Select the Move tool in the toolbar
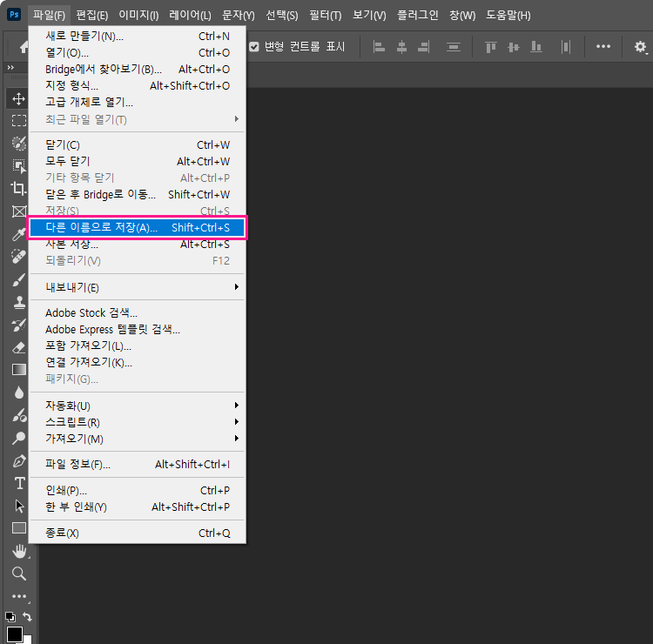The width and height of the screenshot is (653, 644). click(x=18, y=98)
